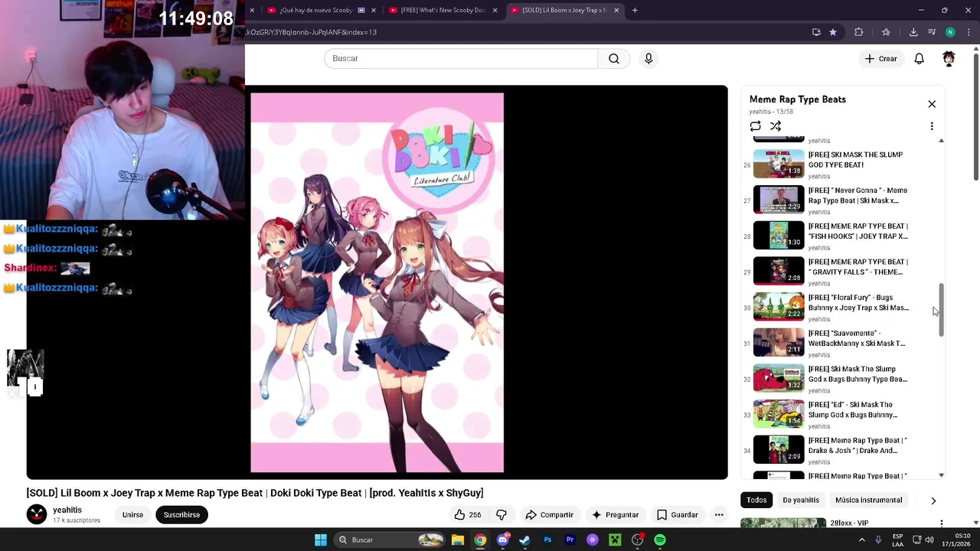Activate voice search microphone icon
The height and width of the screenshot is (551, 980).
648,58
